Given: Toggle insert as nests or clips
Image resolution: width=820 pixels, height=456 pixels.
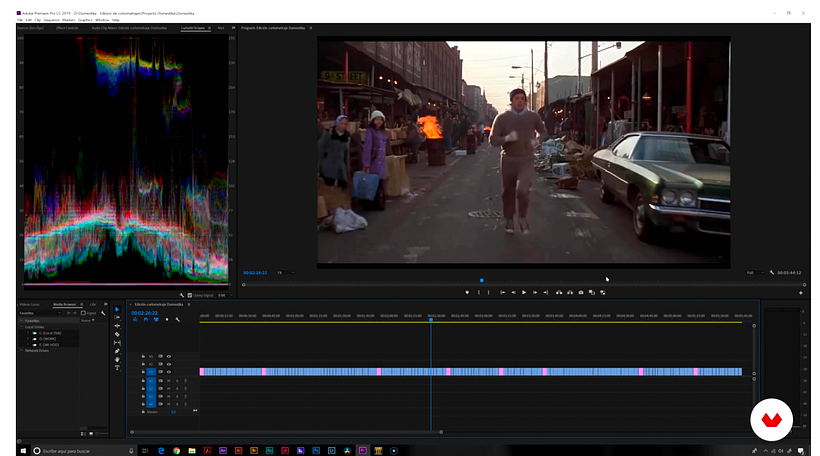Looking at the screenshot, I should pyautogui.click(x=135, y=320).
